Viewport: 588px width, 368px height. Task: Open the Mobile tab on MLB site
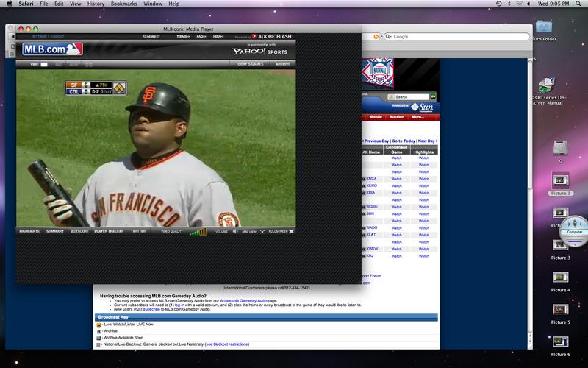click(x=376, y=117)
